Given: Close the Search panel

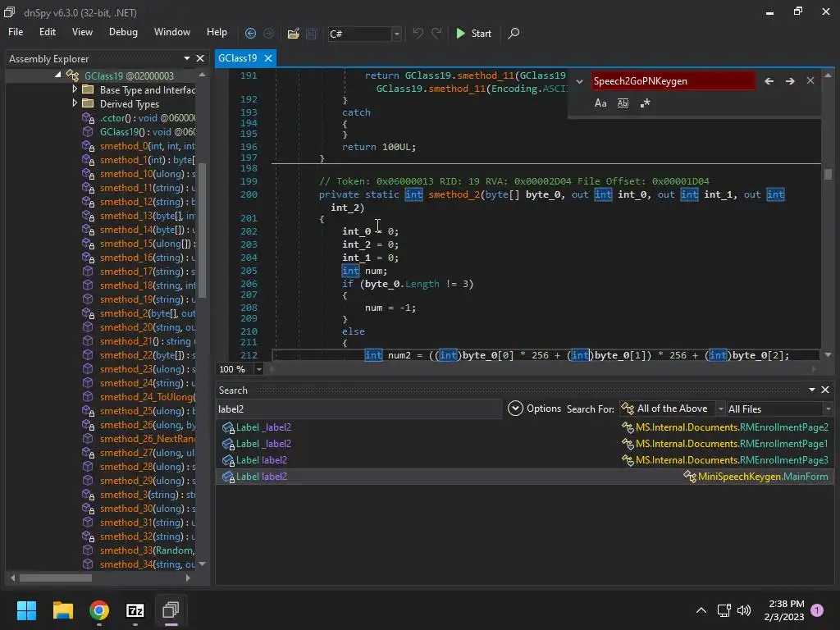Looking at the screenshot, I should 825,390.
